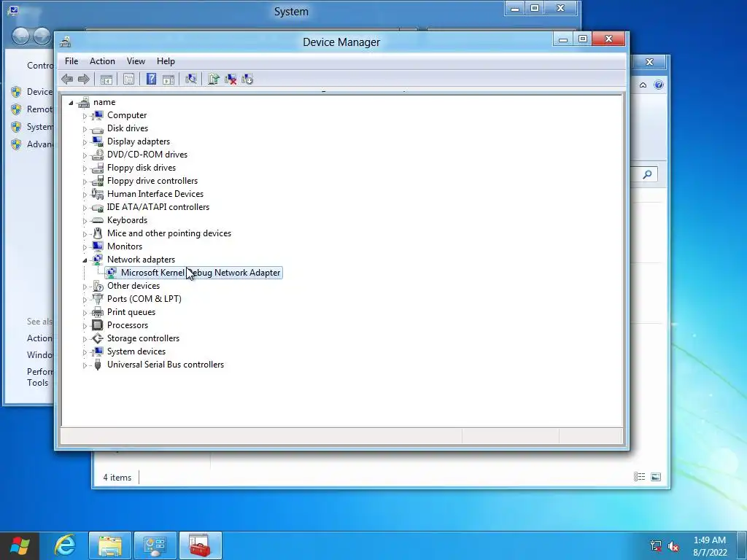The width and height of the screenshot is (747, 560).
Task: Select 'Processors' tree label
Action: point(128,325)
